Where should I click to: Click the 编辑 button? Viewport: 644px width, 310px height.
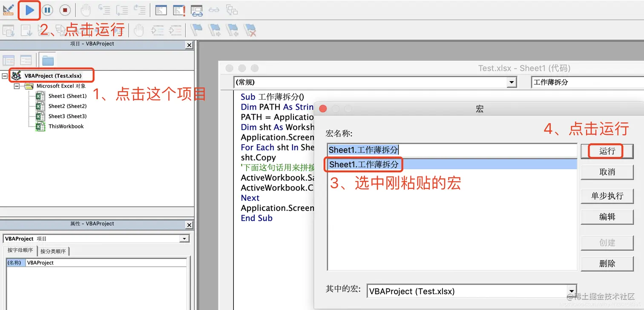(x=607, y=217)
